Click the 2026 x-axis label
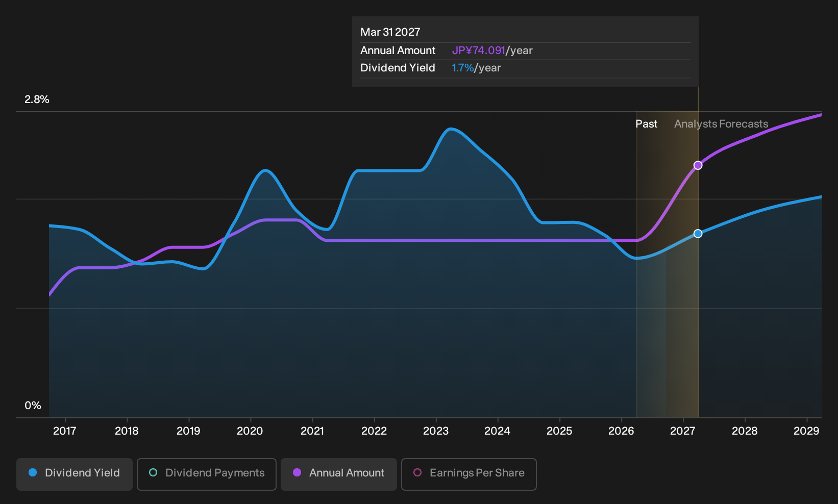 pos(621,431)
